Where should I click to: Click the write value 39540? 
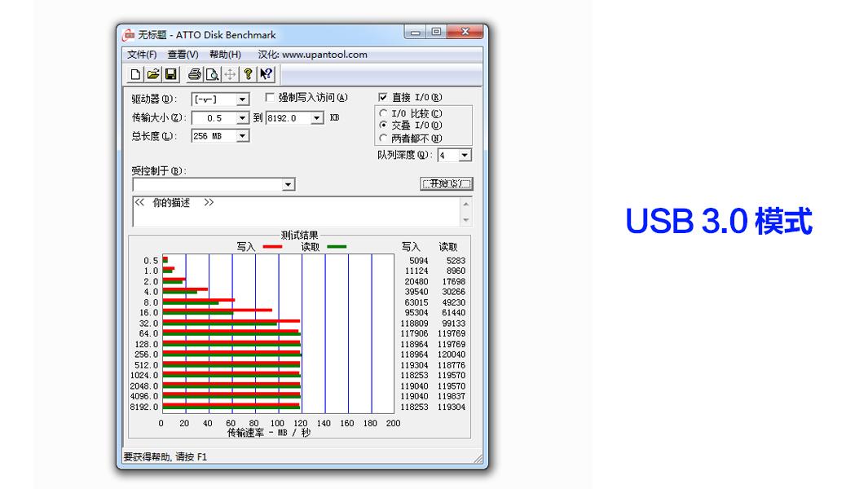pos(416,292)
